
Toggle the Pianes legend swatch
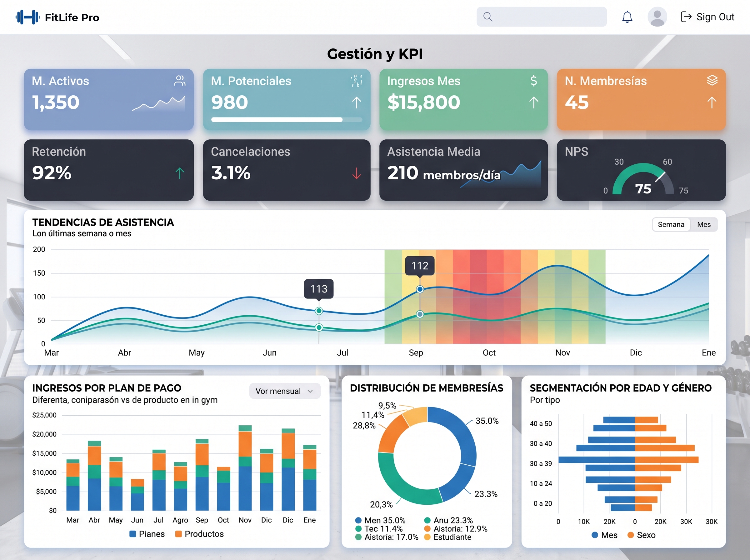tap(132, 534)
